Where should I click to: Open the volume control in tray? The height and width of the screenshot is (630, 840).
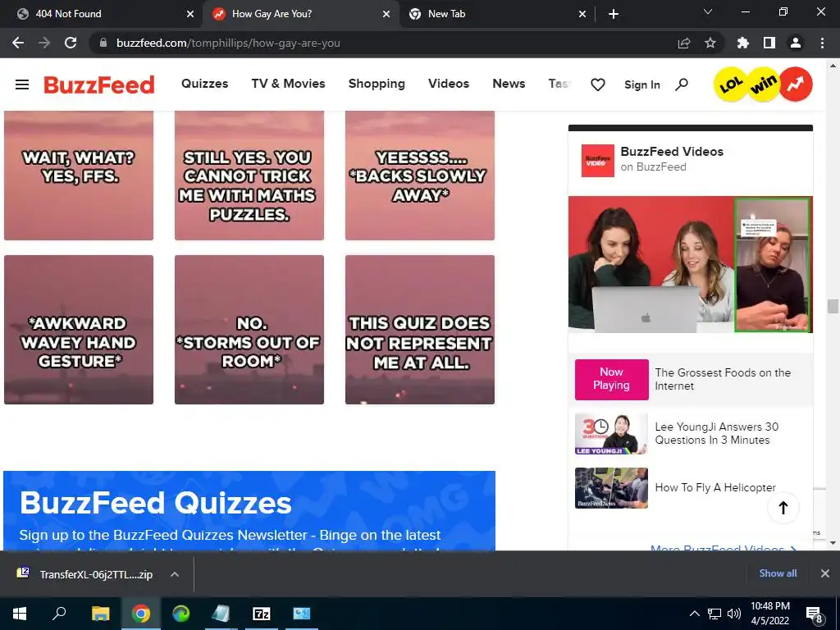click(734, 614)
